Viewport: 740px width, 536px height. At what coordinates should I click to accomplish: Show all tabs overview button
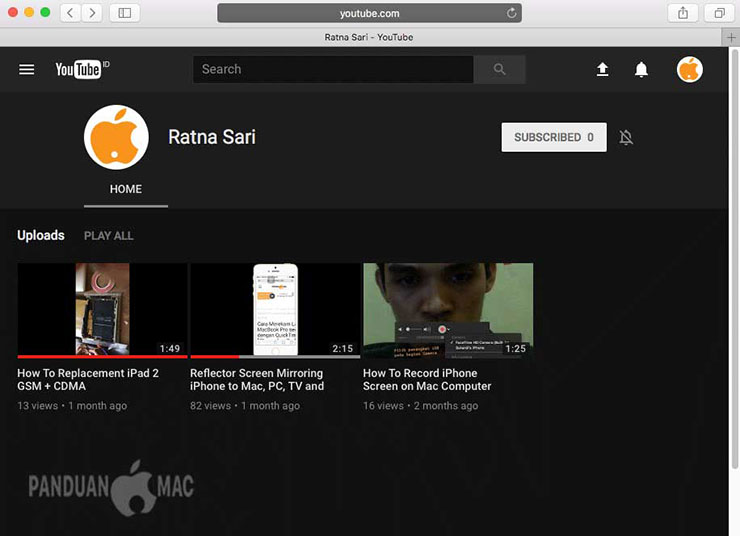(719, 13)
